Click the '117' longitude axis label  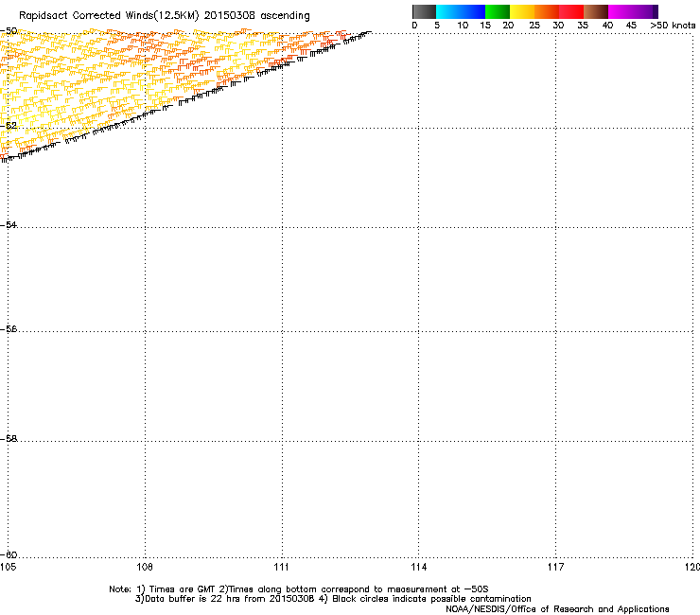coord(556,567)
